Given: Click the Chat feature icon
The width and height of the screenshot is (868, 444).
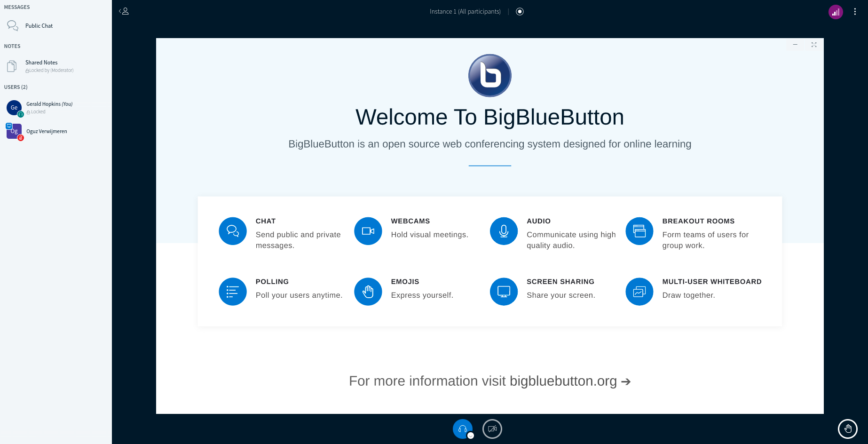Looking at the screenshot, I should click(233, 231).
